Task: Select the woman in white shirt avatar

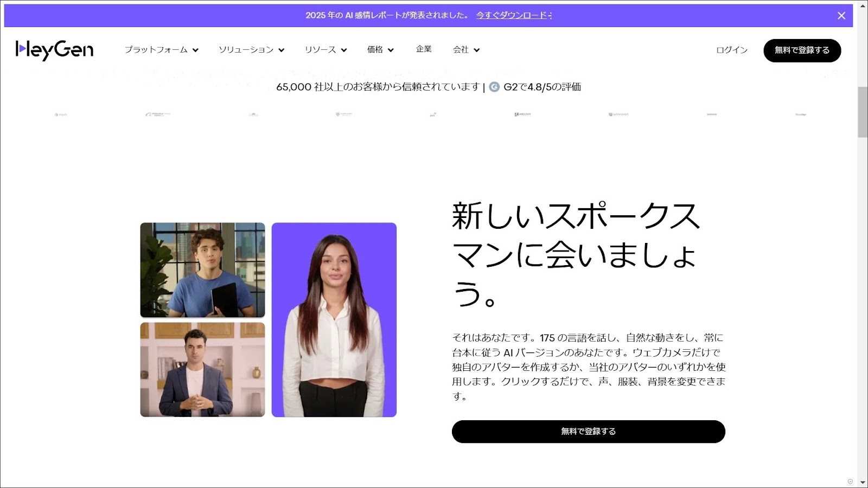Action: (x=334, y=320)
